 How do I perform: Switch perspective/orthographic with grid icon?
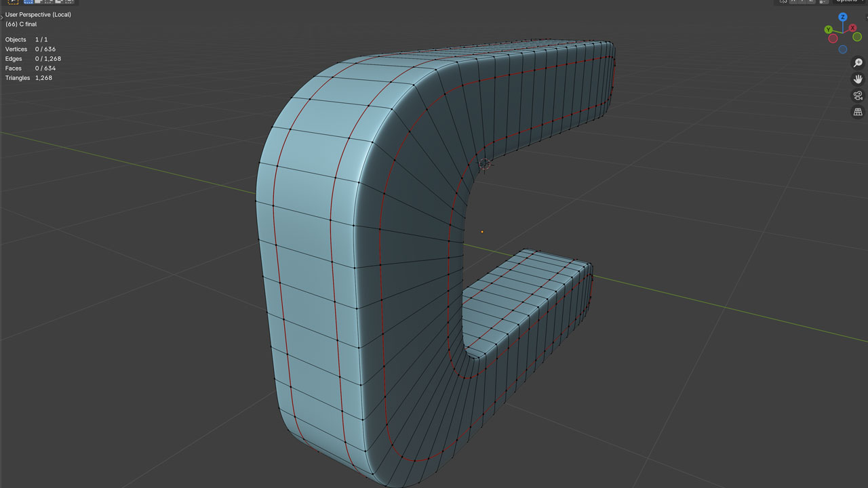click(x=858, y=112)
